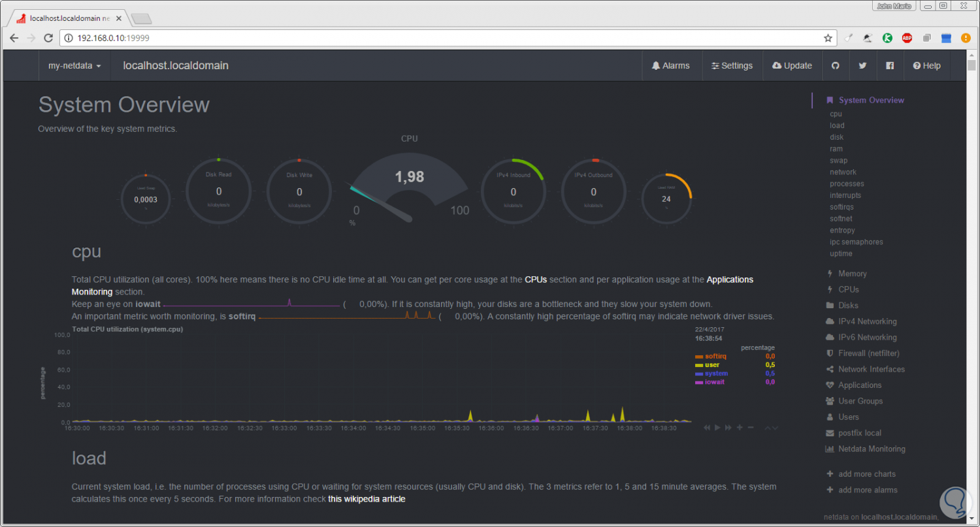Open this wikipedia article link

367,499
